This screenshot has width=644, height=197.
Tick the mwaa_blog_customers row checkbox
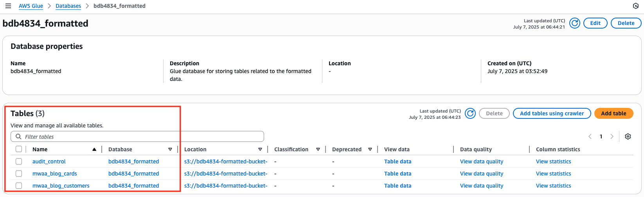(x=19, y=186)
